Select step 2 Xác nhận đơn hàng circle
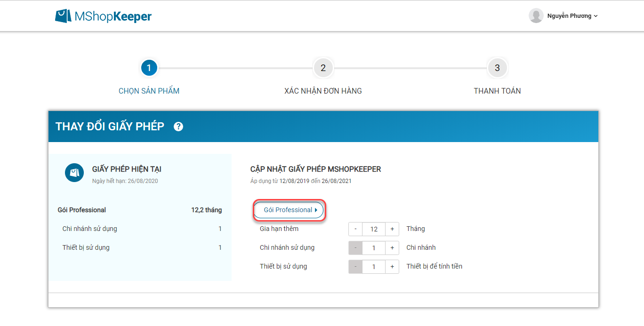The width and height of the screenshot is (644, 326). [x=323, y=68]
